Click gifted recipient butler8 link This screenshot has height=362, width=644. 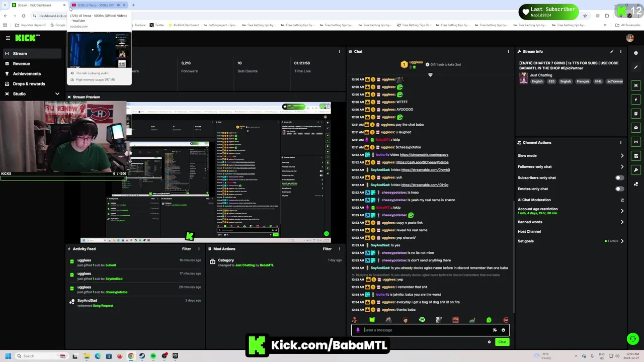coord(111,265)
